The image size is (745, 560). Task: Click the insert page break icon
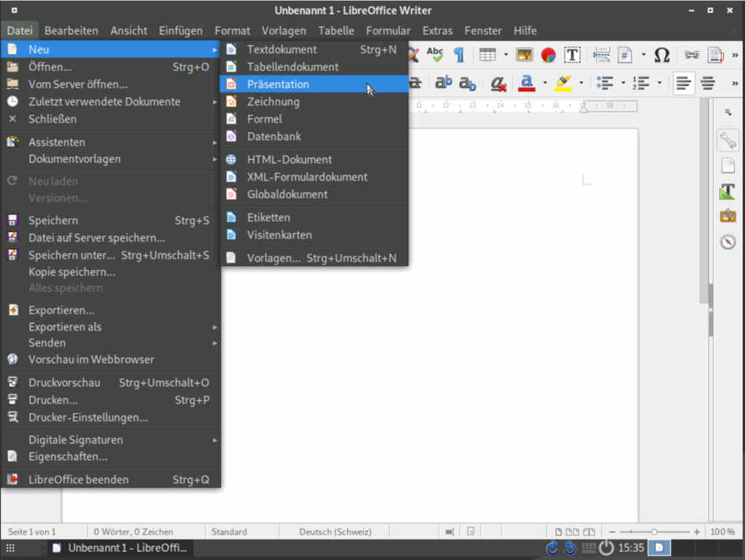pyautogui.click(x=601, y=55)
